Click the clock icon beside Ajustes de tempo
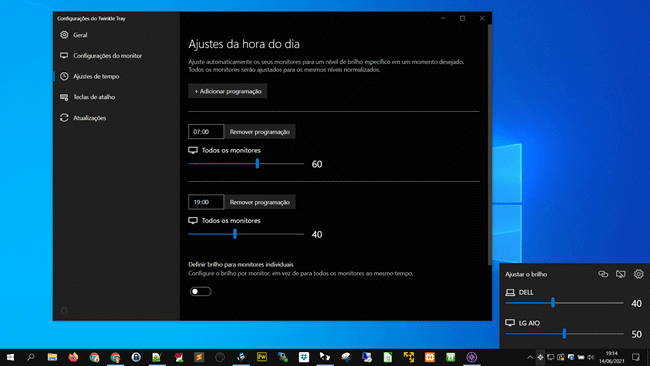650x366 pixels. click(64, 76)
